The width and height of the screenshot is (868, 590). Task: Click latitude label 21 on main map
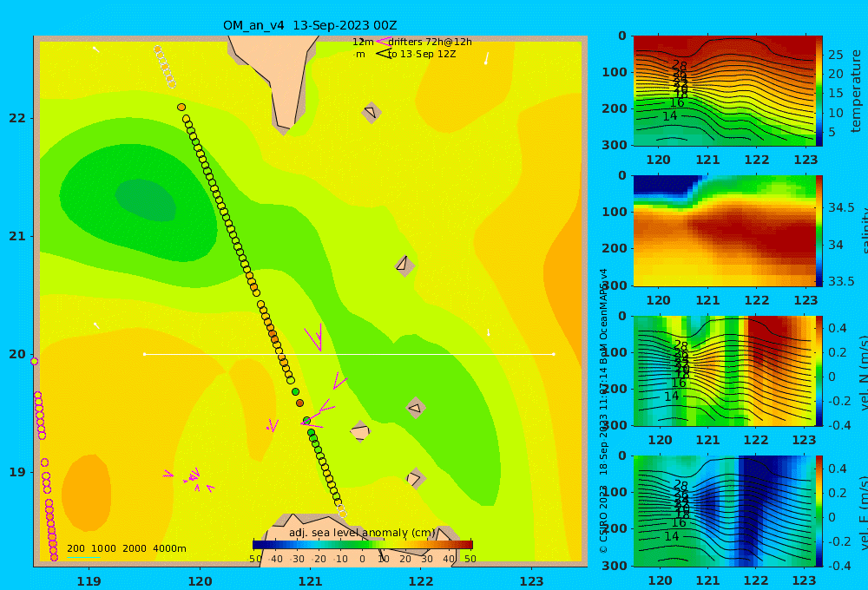tap(17, 236)
